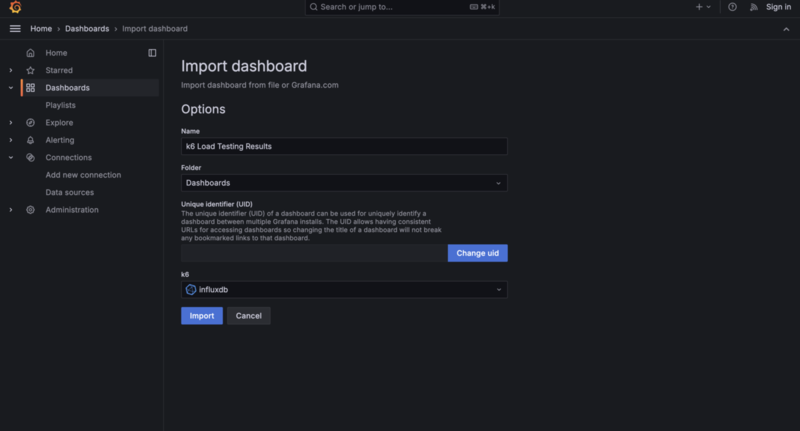This screenshot has height=431, width=800.
Task: Collapse the top bar with chevron
Action: coord(786,29)
